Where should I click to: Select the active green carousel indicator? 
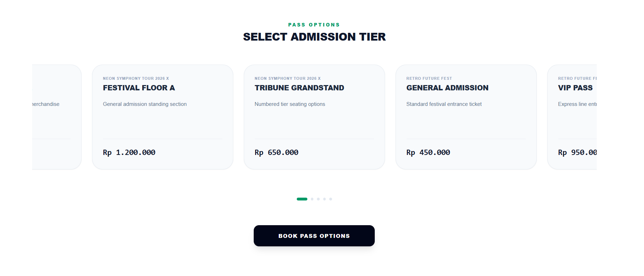pos(302,199)
